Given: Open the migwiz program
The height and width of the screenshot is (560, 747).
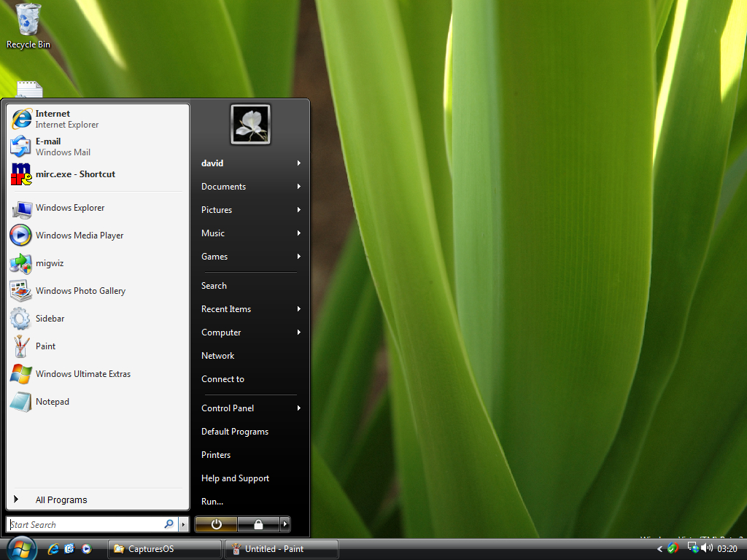Looking at the screenshot, I should point(98,263).
